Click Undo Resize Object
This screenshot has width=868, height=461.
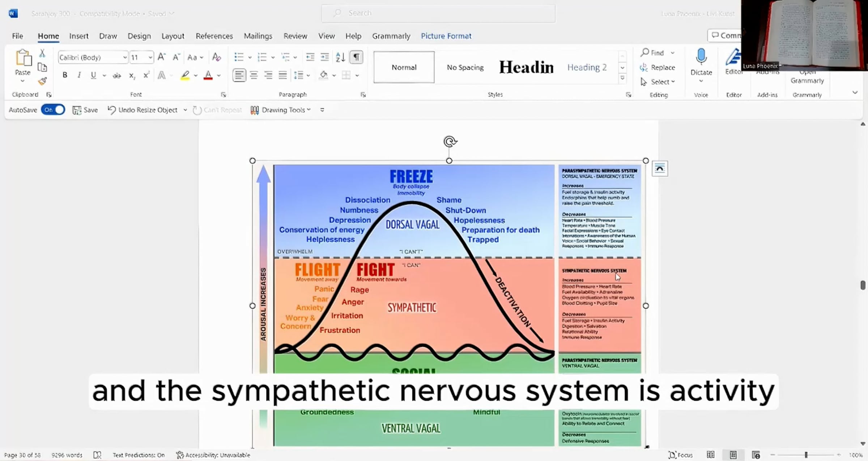click(x=142, y=110)
